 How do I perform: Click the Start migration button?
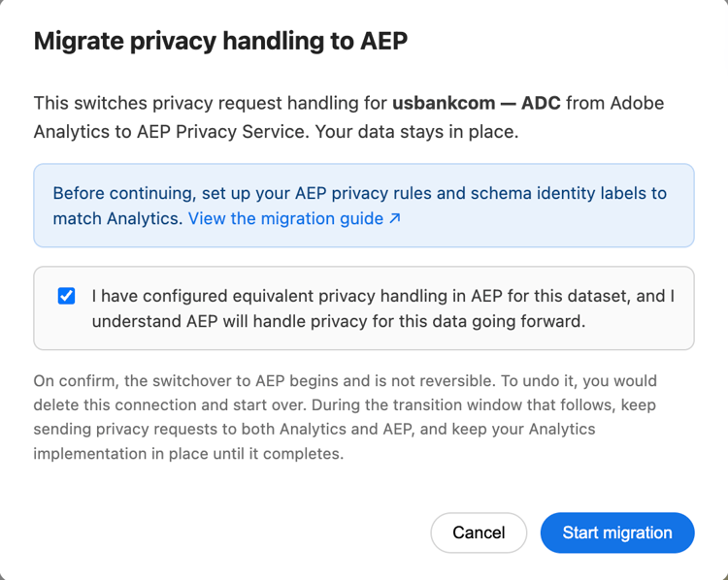(x=617, y=532)
